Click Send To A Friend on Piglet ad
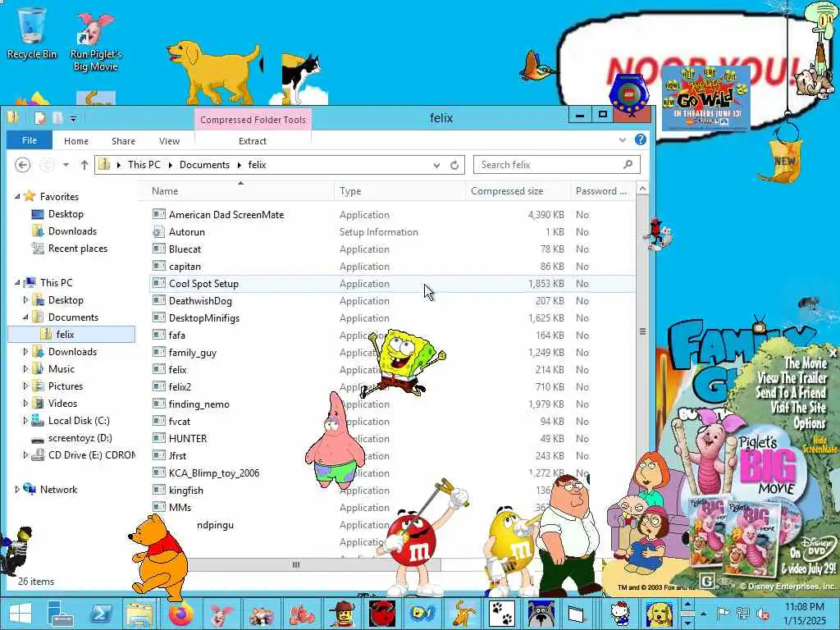 pos(791,393)
